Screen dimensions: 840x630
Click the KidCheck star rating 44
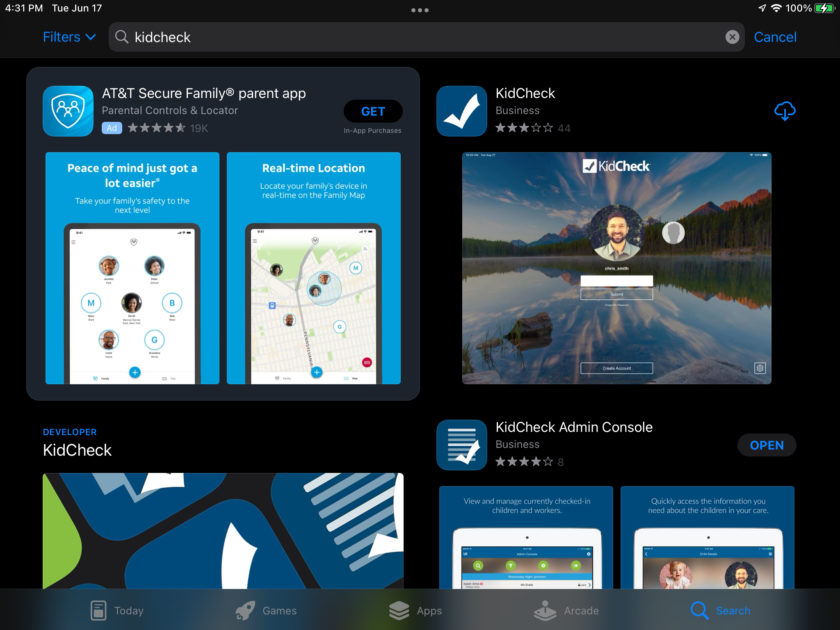(533, 128)
